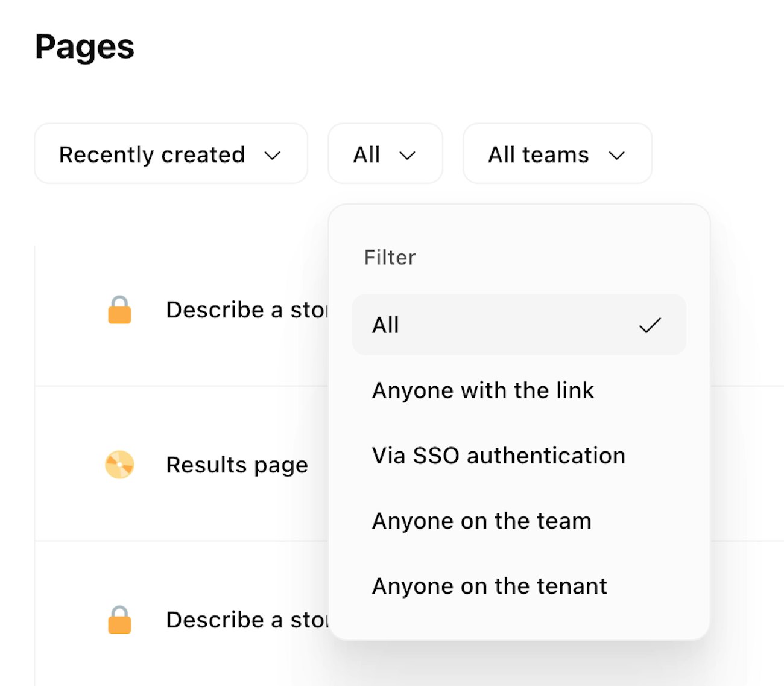Filter pages by Via SSO authentication
The width and height of the screenshot is (784, 686).
point(499,456)
